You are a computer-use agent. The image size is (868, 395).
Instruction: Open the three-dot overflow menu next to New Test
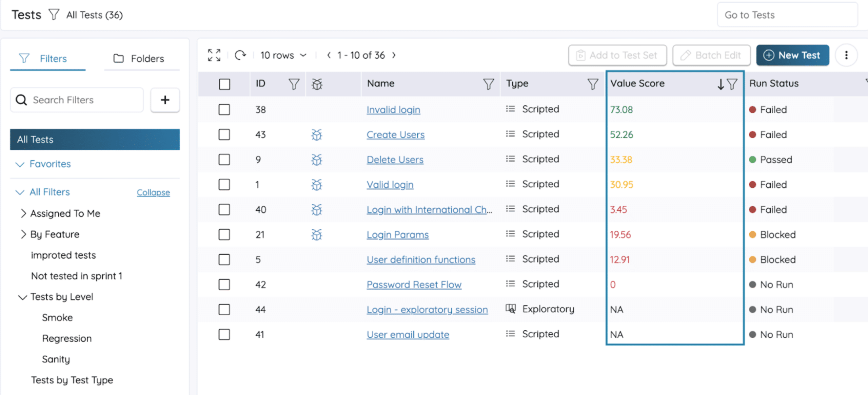pyautogui.click(x=846, y=55)
